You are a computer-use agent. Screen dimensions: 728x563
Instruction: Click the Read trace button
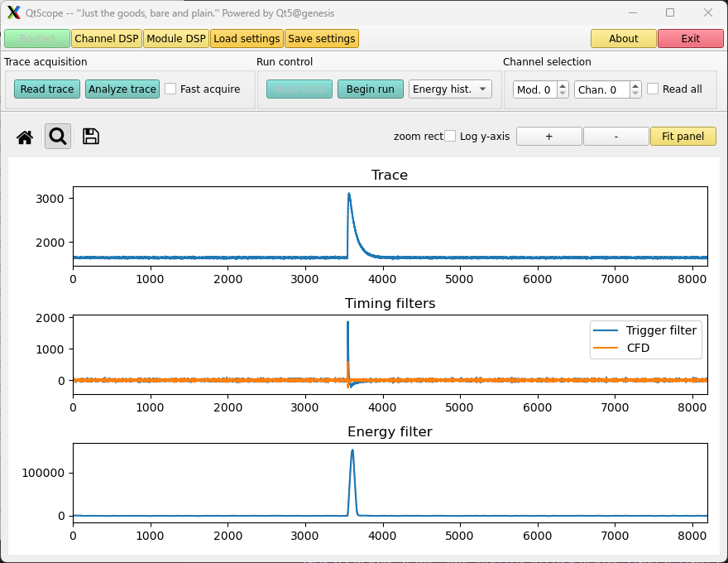(47, 89)
